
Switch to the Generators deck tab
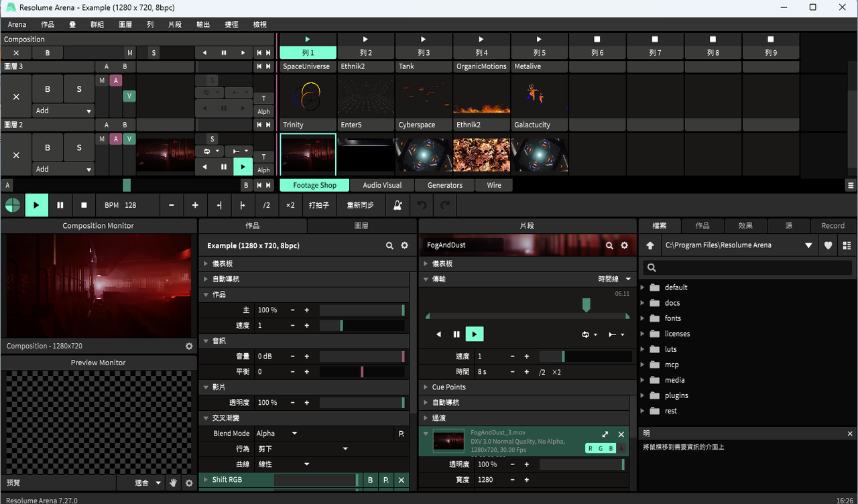click(x=445, y=186)
